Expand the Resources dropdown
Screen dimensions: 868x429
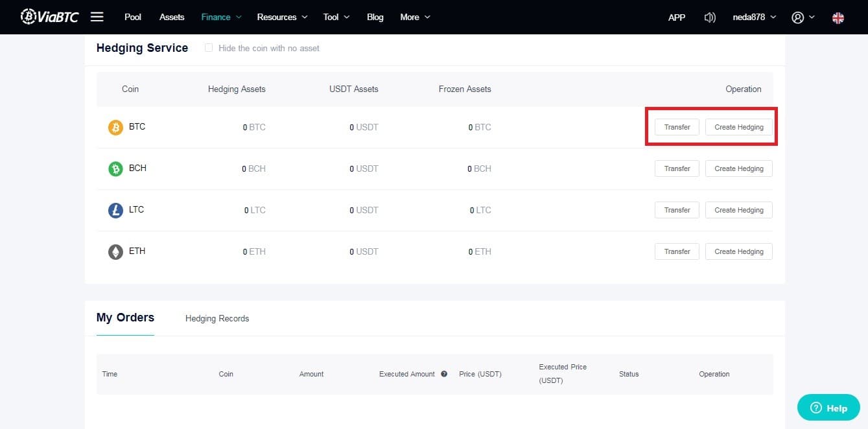[282, 17]
